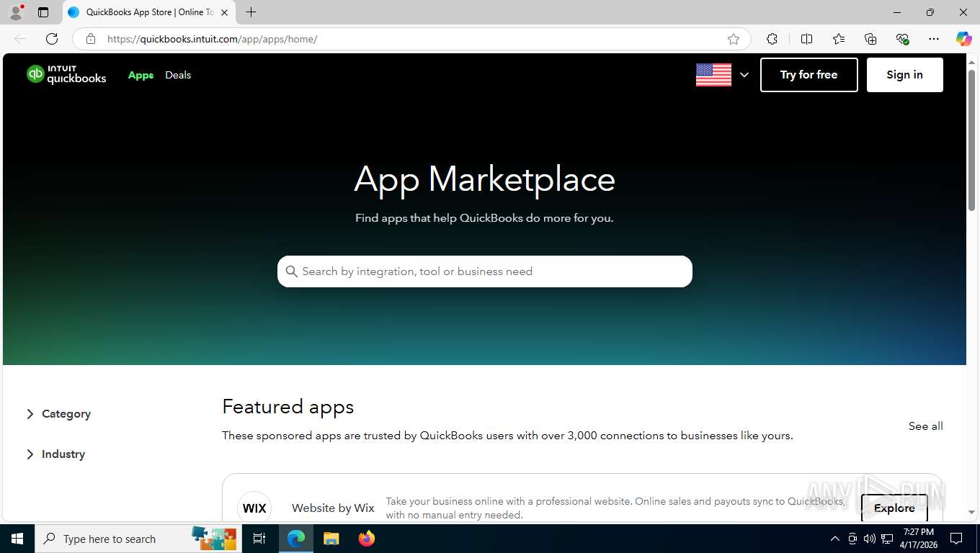Click the Sign in button

click(x=904, y=75)
